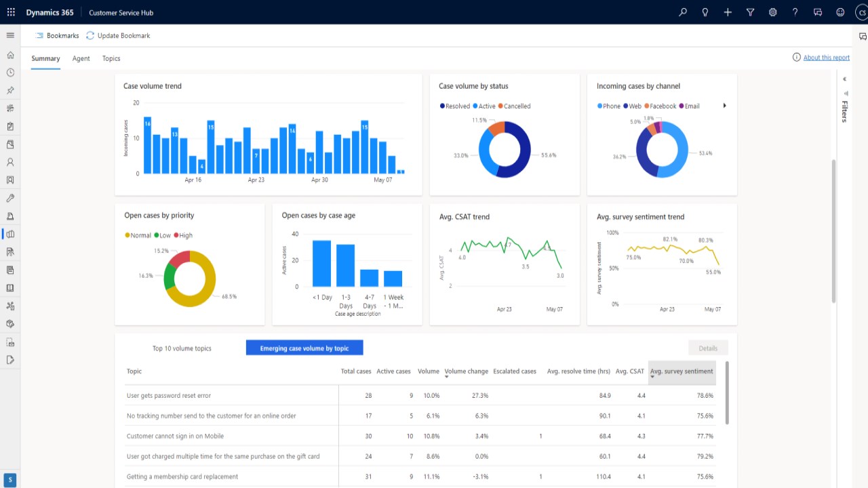Click the Update Bookmark refresh icon
868x488 pixels.
(x=90, y=36)
